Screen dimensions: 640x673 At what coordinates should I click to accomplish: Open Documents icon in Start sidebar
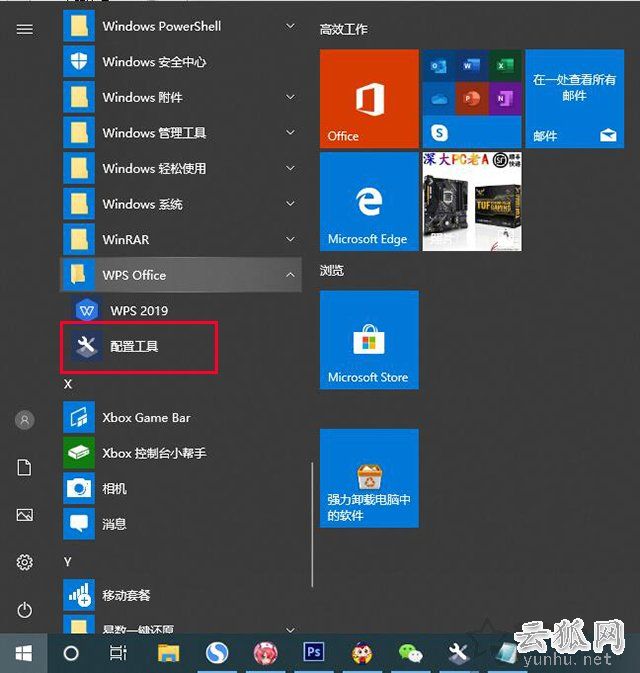pyautogui.click(x=24, y=467)
